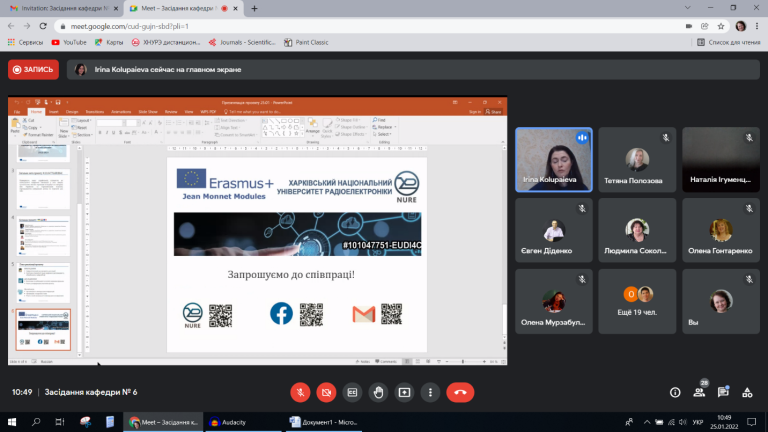Image resolution: width=768 pixels, height=432 pixels.
Task: Leave the call with red hang-up button
Action: coord(460,392)
